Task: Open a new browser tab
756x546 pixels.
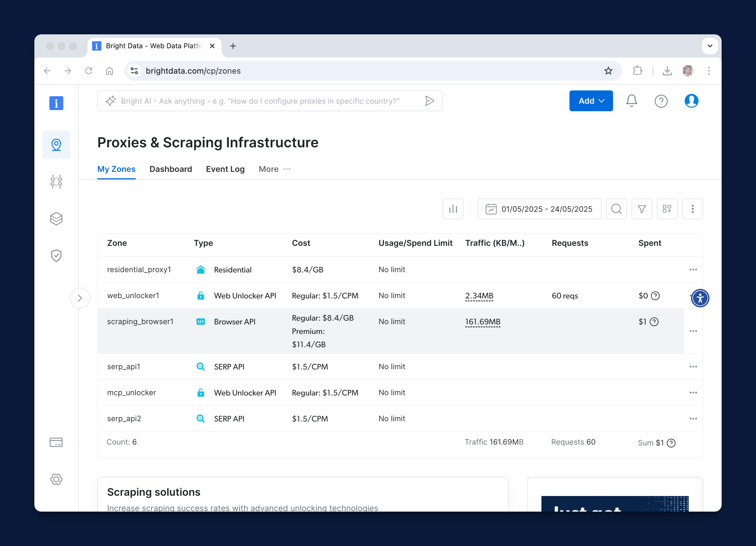Action: coord(233,46)
